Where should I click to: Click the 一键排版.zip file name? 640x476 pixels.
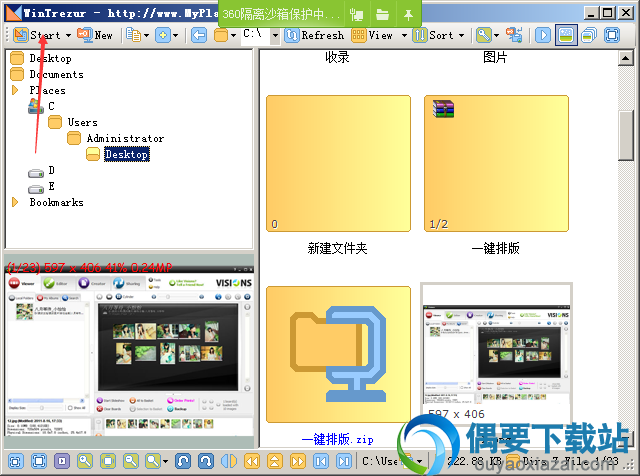pyautogui.click(x=338, y=439)
